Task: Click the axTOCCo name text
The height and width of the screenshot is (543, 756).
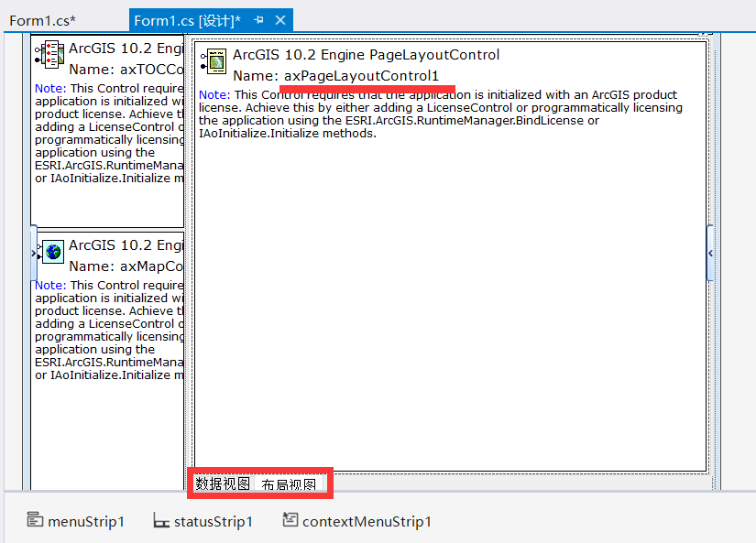Action: coord(152,70)
